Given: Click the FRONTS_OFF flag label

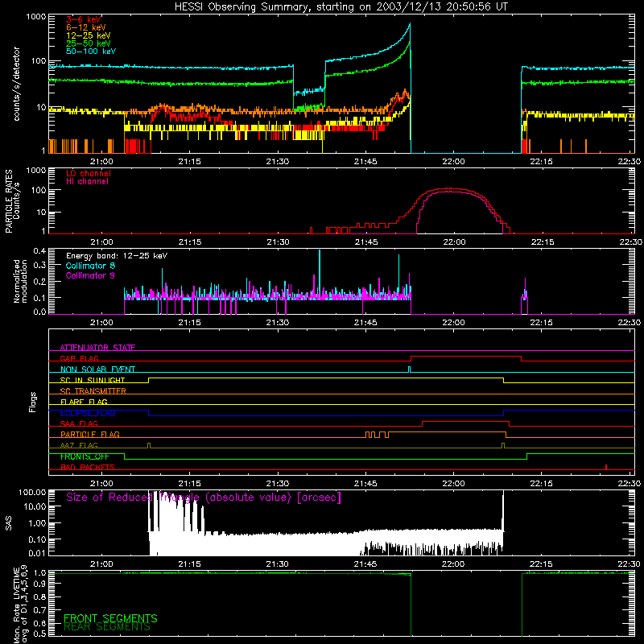Looking at the screenshot, I should (x=85, y=456).
